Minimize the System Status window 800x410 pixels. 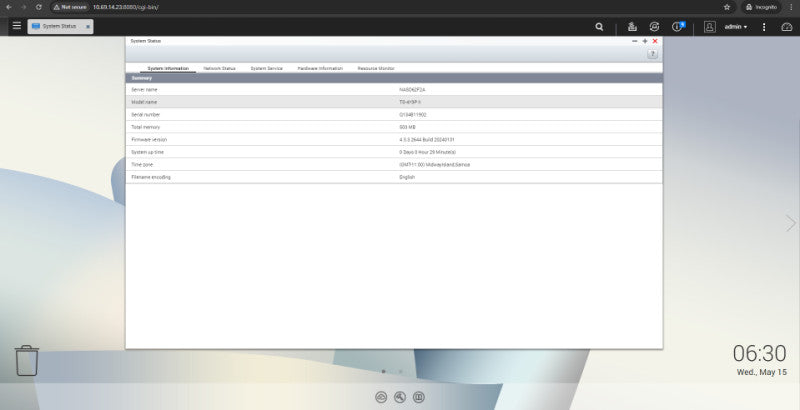point(635,41)
